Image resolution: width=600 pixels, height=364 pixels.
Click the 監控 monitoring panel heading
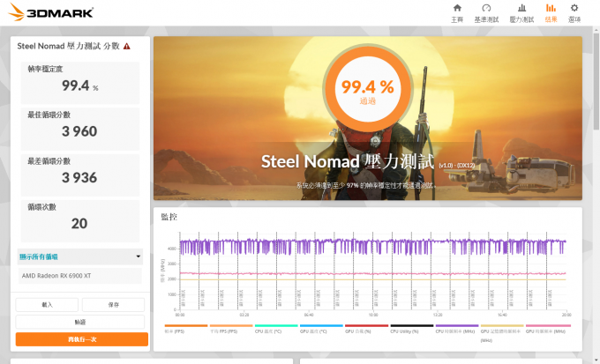(x=169, y=217)
